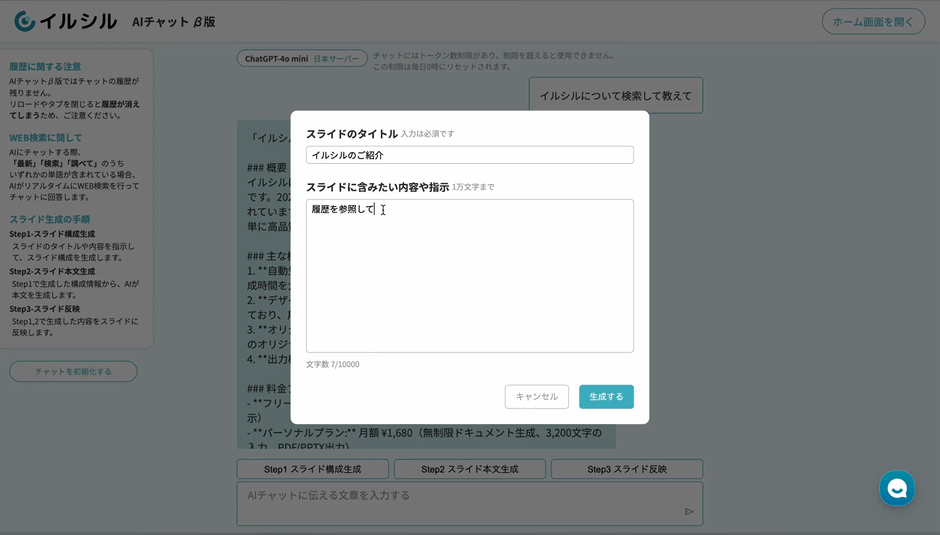Click the AIチャット β版 header title
Image resolution: width=940 pixels, height=535 pixels.
pyautogui.click(x=173, y=21)
